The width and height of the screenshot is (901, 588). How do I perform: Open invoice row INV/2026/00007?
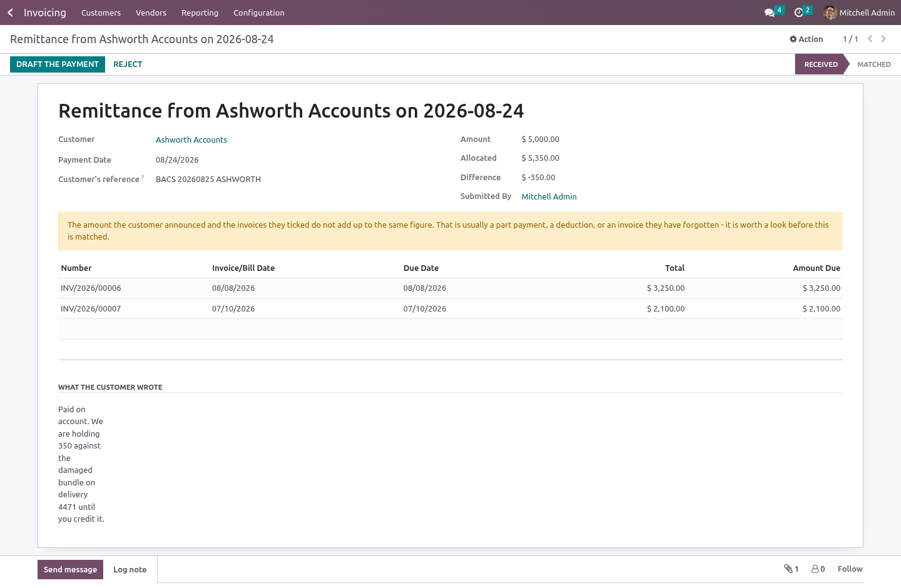(x=450, y=309)
